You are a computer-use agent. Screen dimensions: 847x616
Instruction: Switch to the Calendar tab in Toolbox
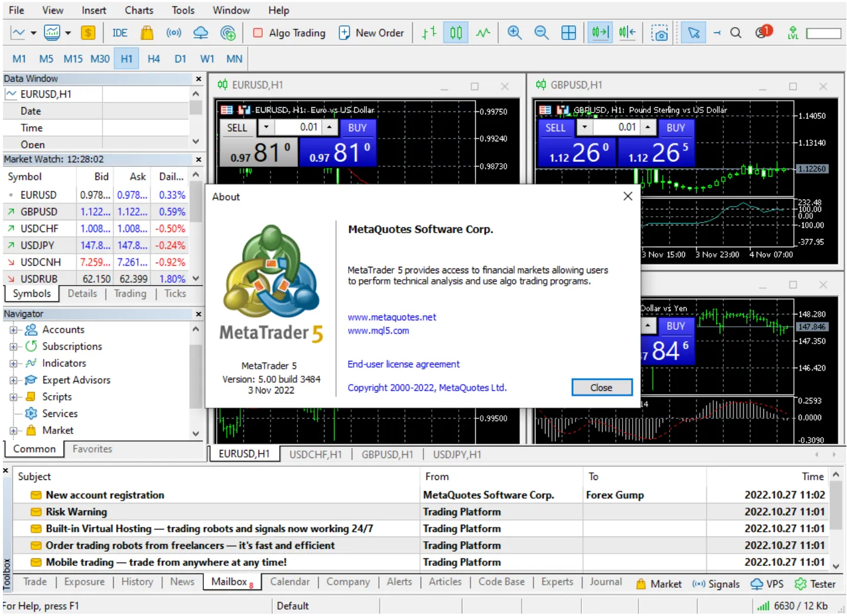point(290,582)
